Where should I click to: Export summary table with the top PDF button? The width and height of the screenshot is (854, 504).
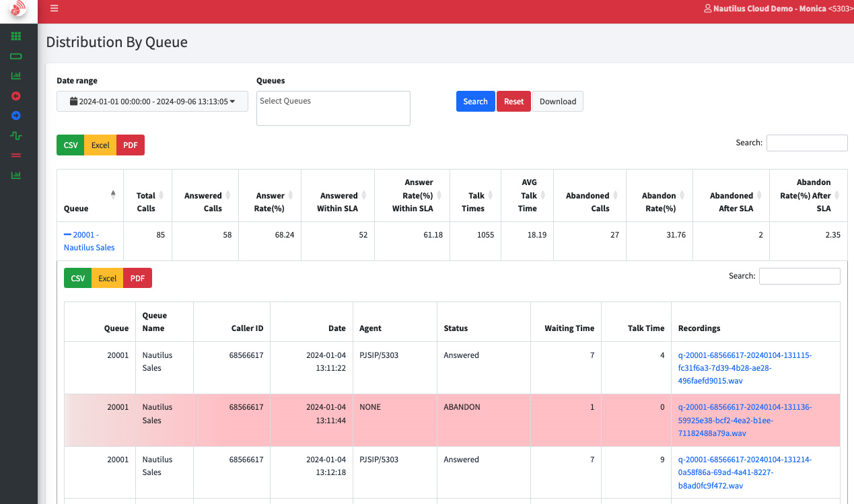coord(131,145)
